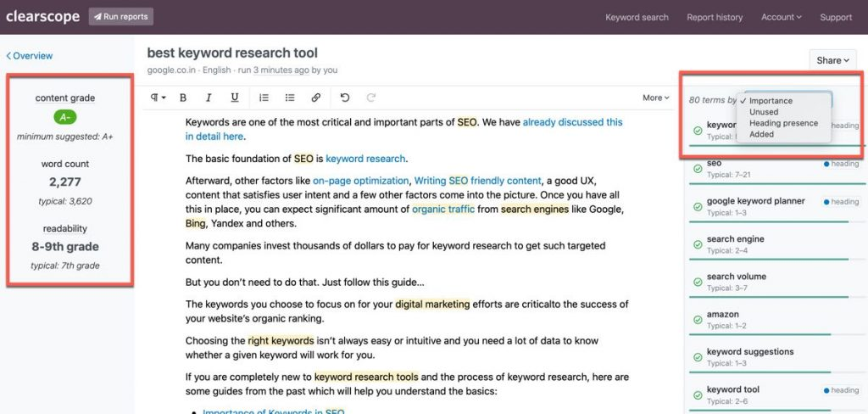Redo the last undone edit

pos(370,98)
